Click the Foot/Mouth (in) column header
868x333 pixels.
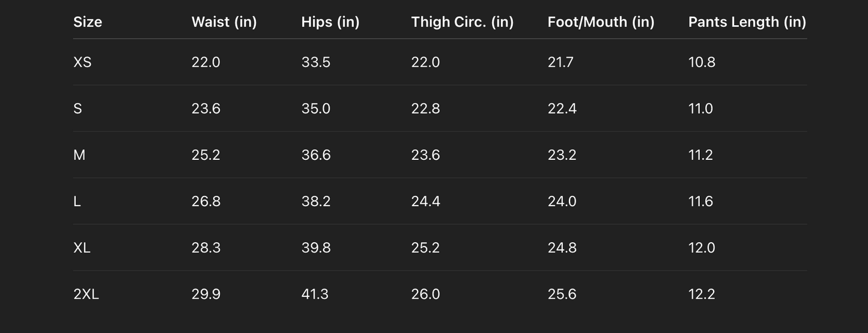601,22
